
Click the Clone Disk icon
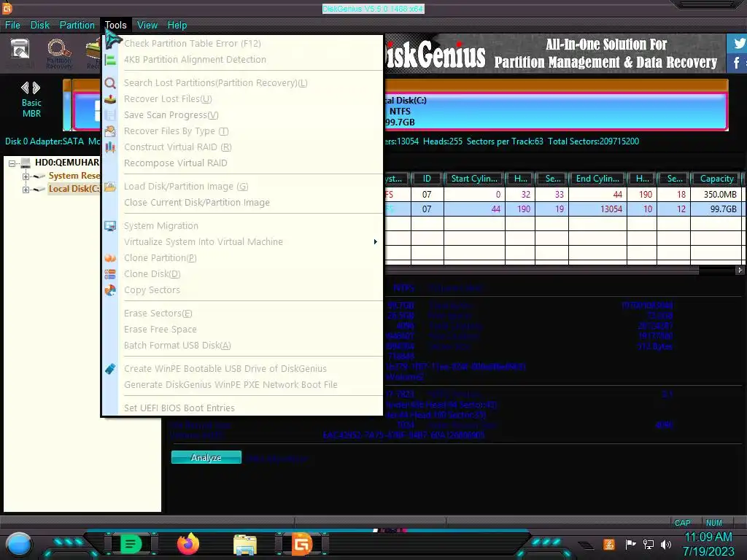110,274
